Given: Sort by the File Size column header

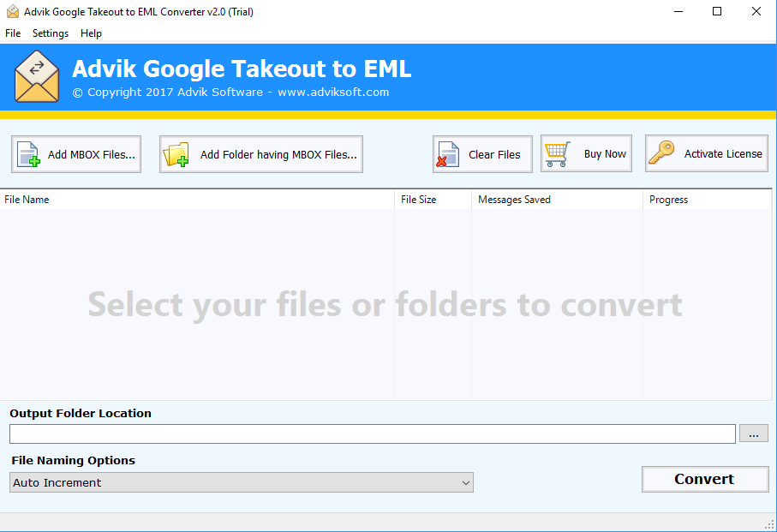Looking at the screenshot, I should tap(433, 200).
